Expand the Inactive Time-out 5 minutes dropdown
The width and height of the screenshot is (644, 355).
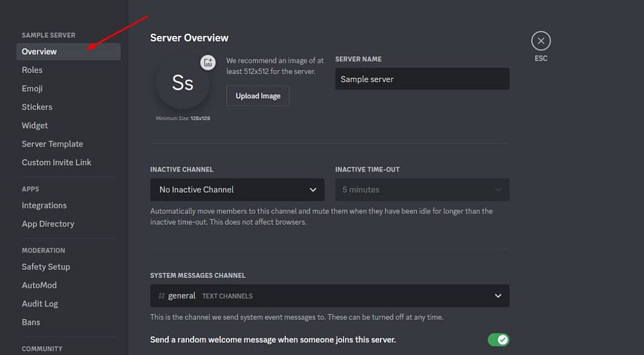pyautogui.click(x=422, y=190)
